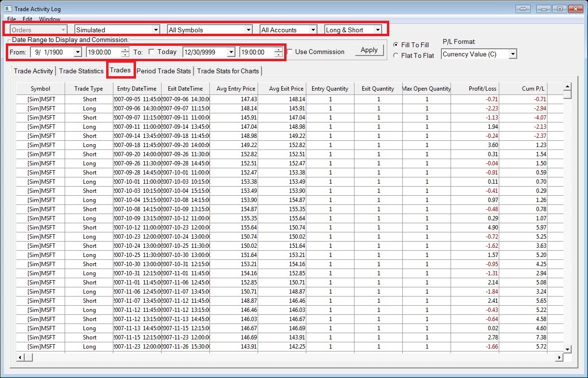
Task: Sort by the Entry DateTime column header
Action: [x=137, y=89]
